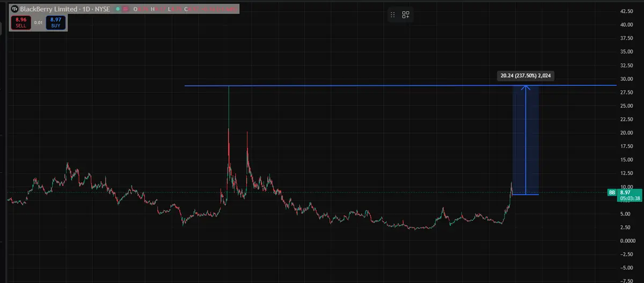Click the 8.97 BUY button
This screenshot has width=644, height=283.
(x=55, y=22)
